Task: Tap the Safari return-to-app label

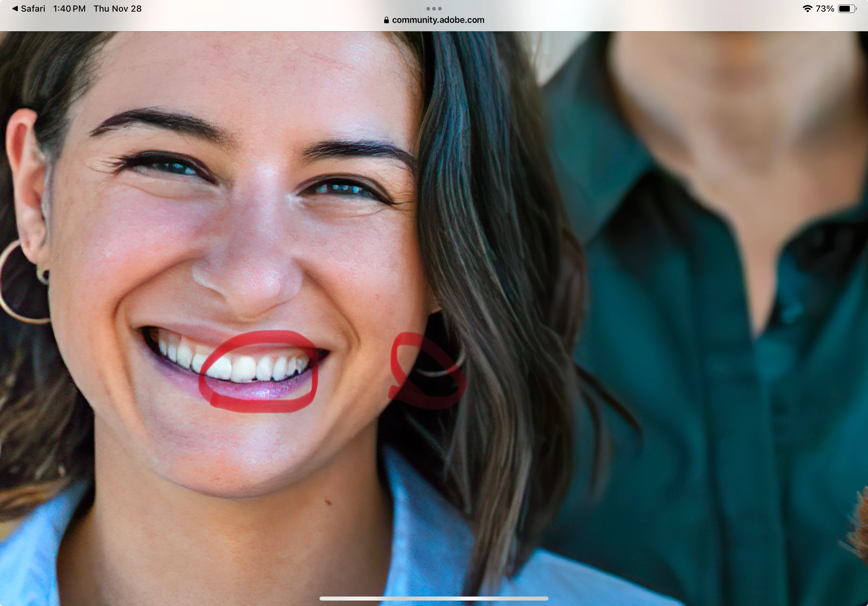Action: (33, 9)
